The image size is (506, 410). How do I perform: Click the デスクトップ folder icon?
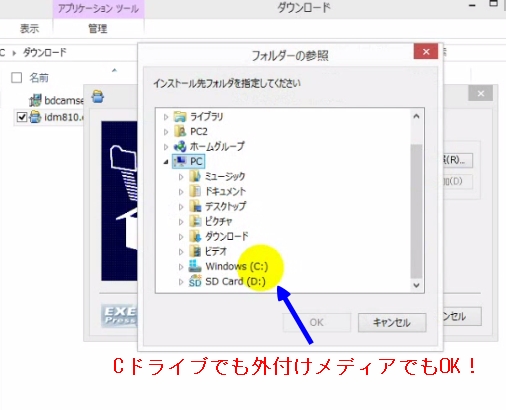coord(195,206)
